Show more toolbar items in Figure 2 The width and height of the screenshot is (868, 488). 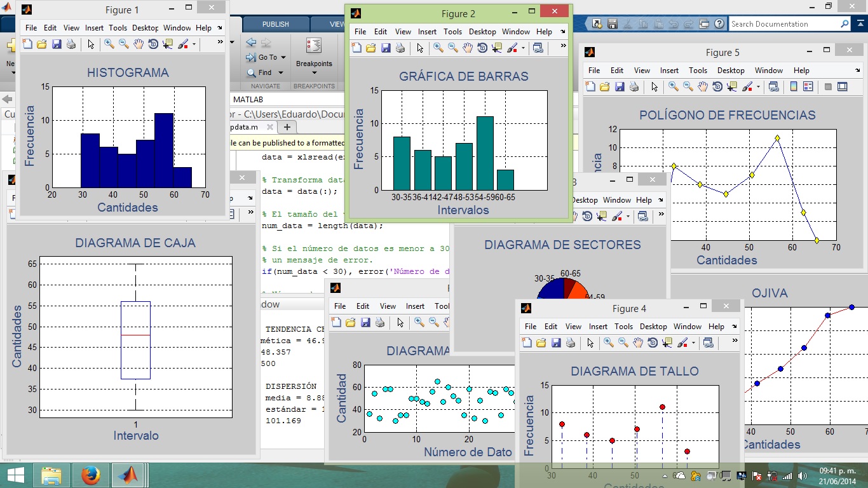563,46
